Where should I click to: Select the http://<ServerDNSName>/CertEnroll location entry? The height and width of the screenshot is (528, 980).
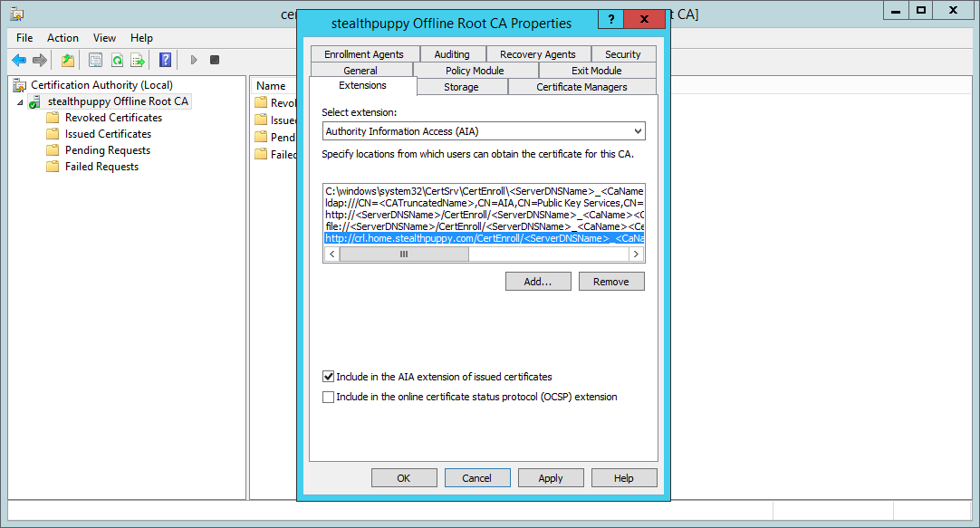pyautogui.click(x=484, y=215)
